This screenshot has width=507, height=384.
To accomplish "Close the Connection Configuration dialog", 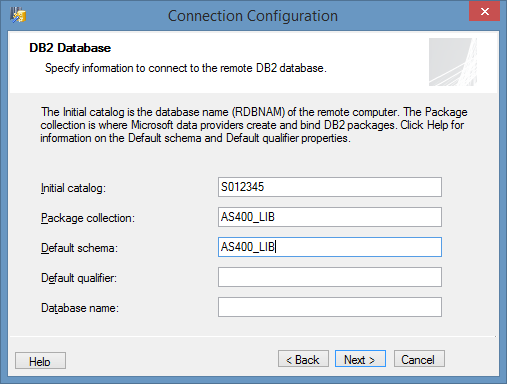I will pyautogui.click(x=484, y=11).
